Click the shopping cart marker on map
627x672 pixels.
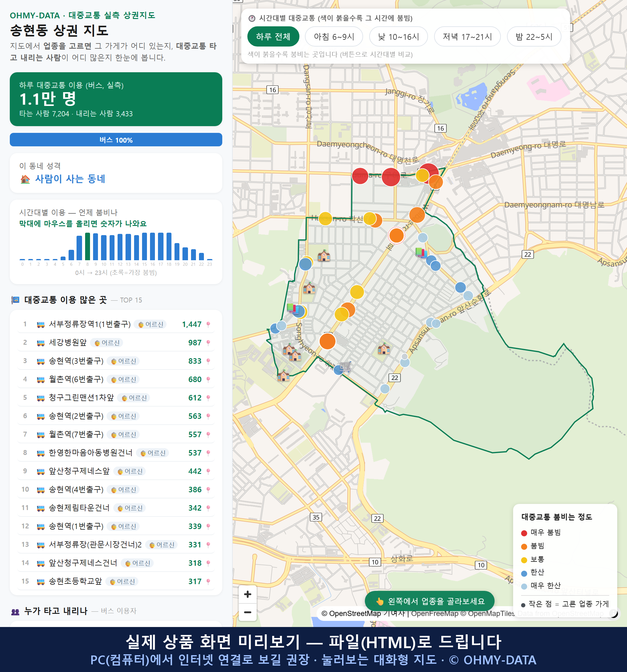point(345,366)
